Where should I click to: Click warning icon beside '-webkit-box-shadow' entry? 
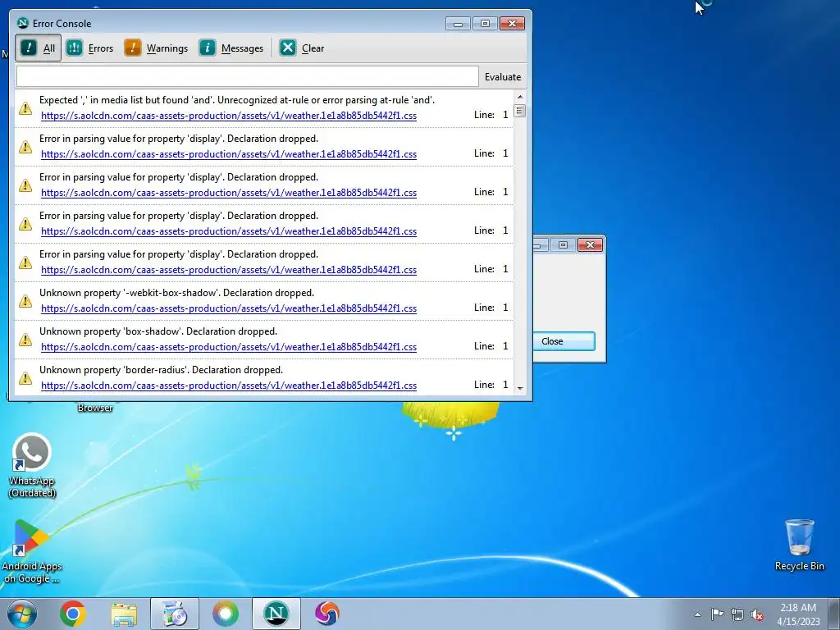point(25,301)
